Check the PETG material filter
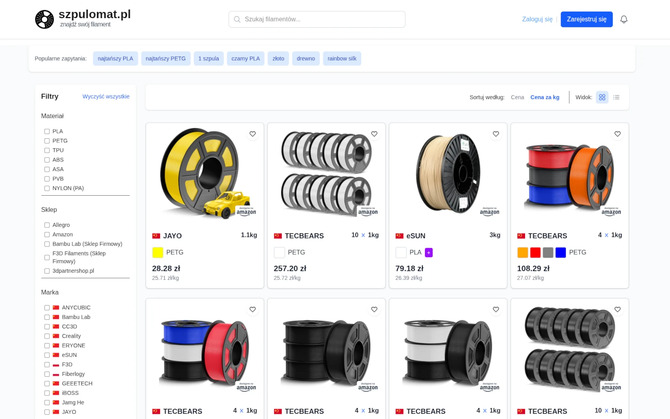The width and height of the screenshot is (670, 419). click(x=47, y=141)
